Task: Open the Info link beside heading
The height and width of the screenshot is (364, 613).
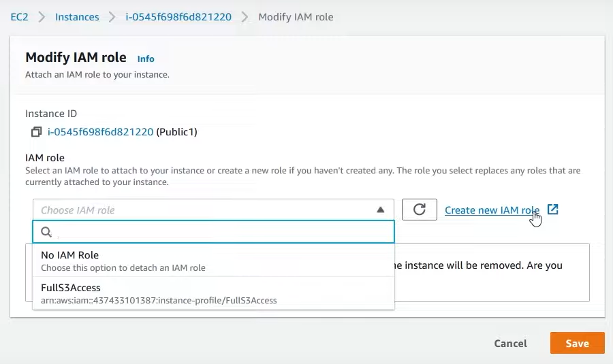Action: [146, 59]
